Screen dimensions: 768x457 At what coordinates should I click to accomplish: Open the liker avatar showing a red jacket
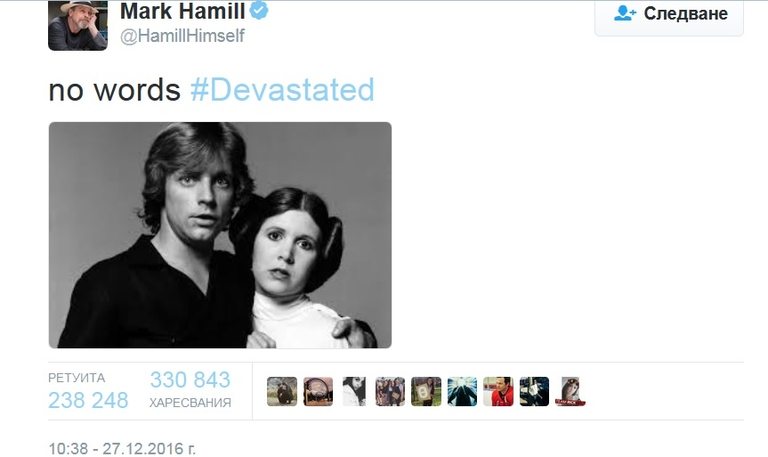[x=498, y=391]
